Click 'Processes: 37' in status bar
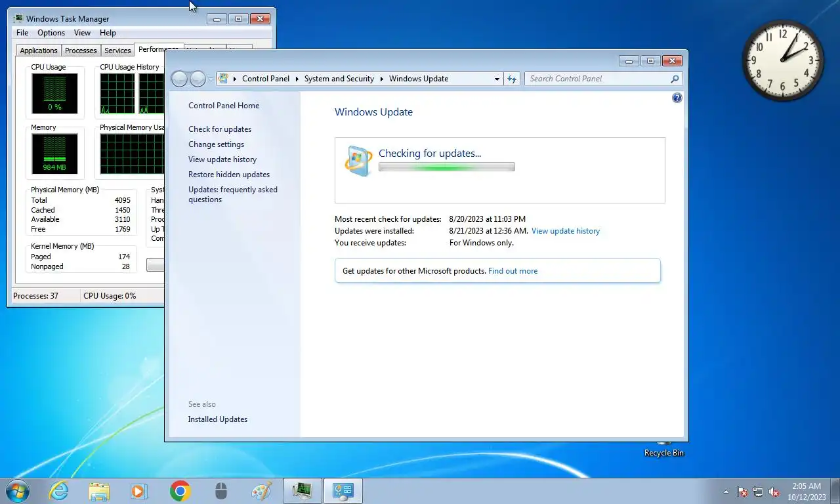 point(35,296)
